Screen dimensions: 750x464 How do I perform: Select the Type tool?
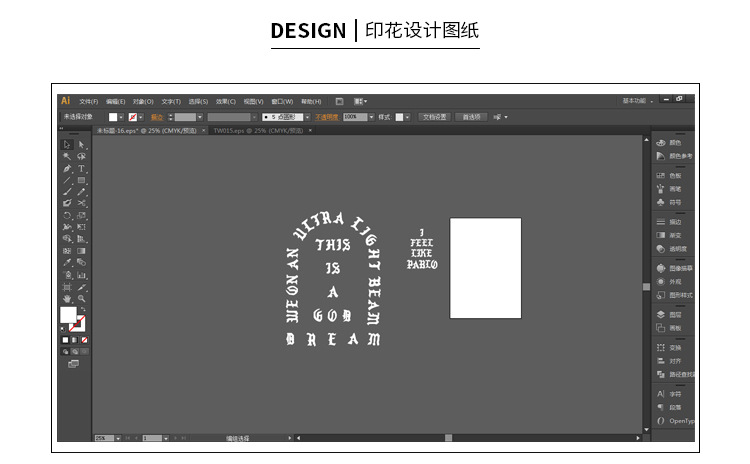(81, 168)
